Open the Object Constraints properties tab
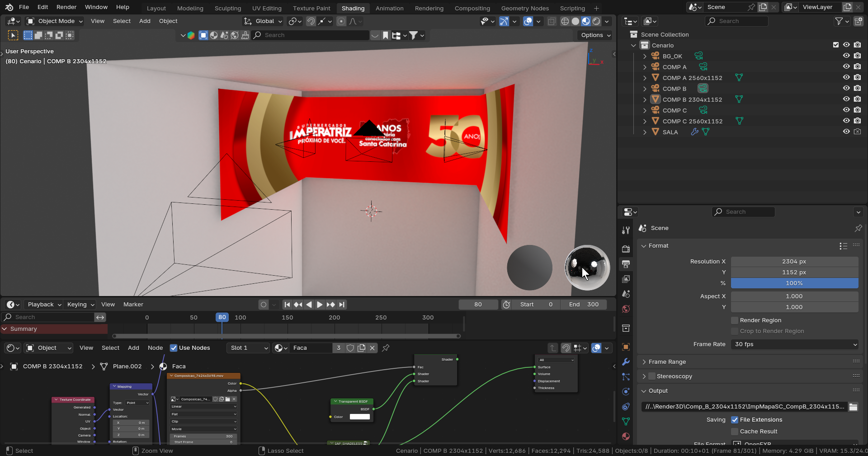Viewport: 868px width, 456px height. [626, 407]
